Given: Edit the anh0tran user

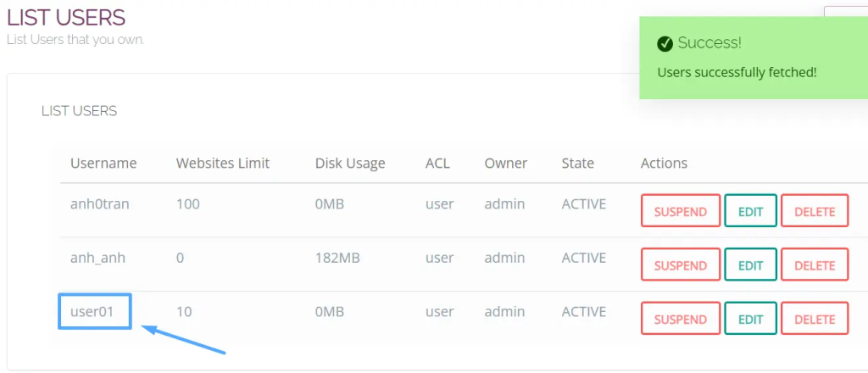Looking at the screenshot, I should pos(750,211).
